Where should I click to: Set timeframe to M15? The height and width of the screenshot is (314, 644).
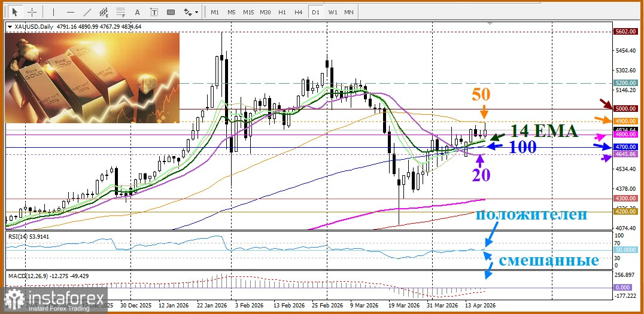pos(248,13)
